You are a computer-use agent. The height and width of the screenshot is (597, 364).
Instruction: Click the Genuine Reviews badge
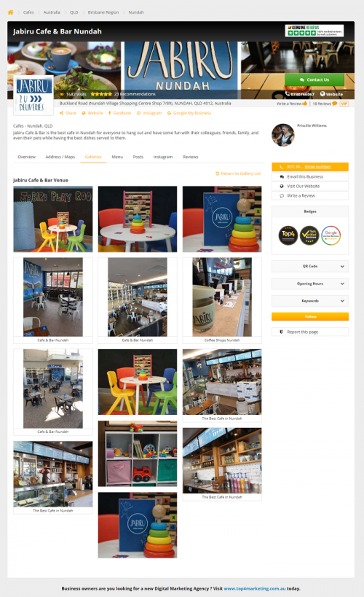(314, 31)
